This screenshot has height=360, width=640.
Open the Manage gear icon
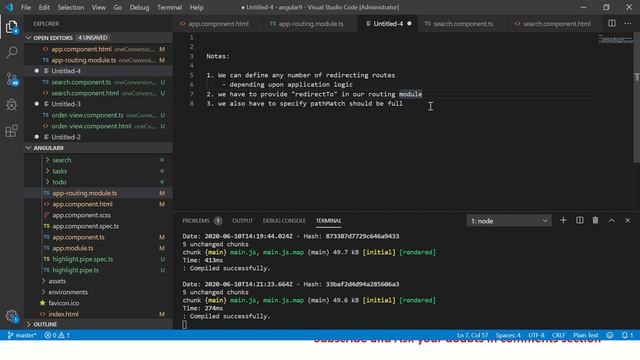point(11,316)
